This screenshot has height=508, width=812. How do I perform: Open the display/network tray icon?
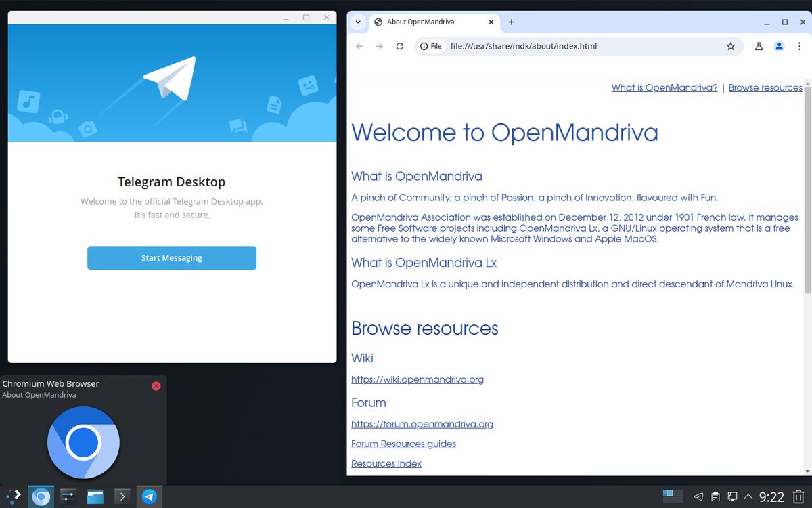pyautogui.click(x=732, y=497)
